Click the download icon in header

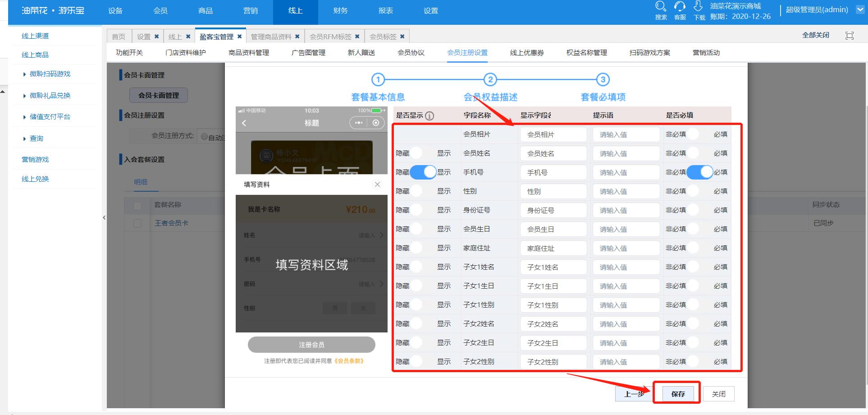coord(698,6)
